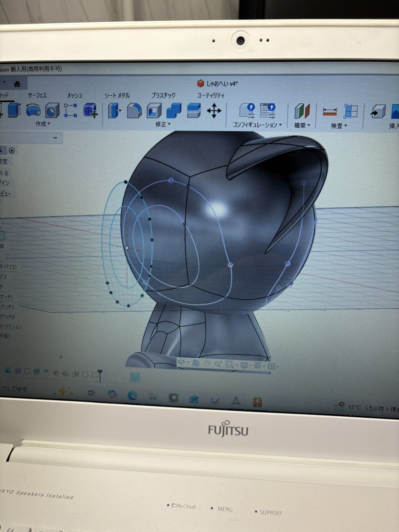Select the Offset Plane construct icon
This screenshot has width=399, height=532.
click(302, 111)
